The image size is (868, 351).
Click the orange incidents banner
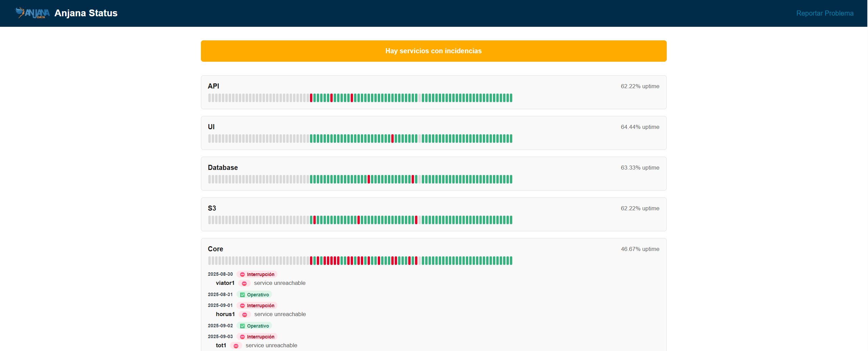433,51
